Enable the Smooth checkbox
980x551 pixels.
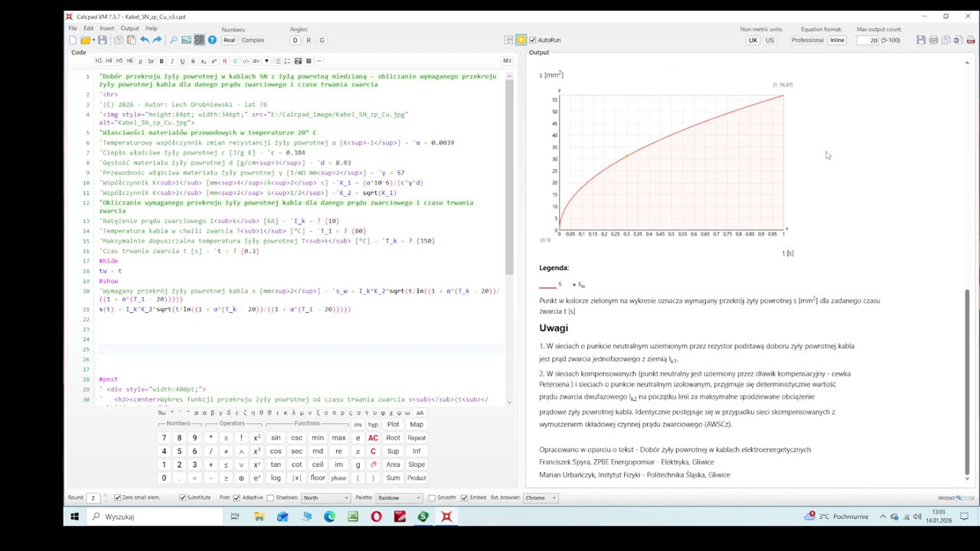[432, 497]
